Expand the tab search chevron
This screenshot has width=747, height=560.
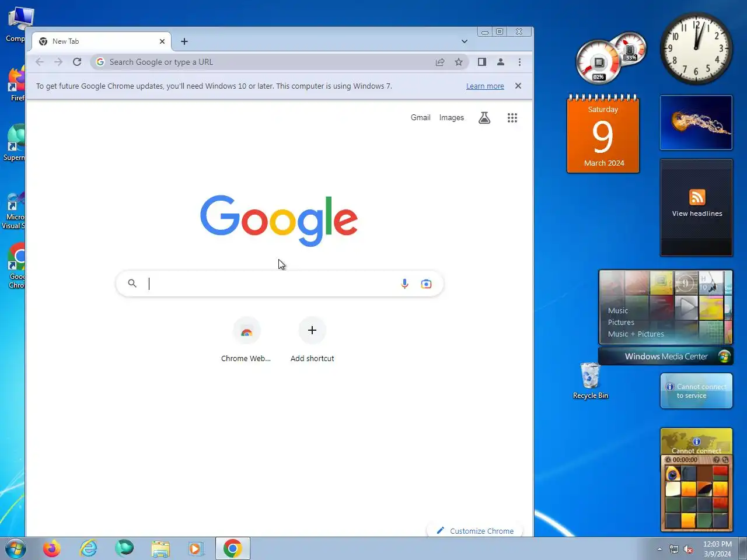(465, 41)
